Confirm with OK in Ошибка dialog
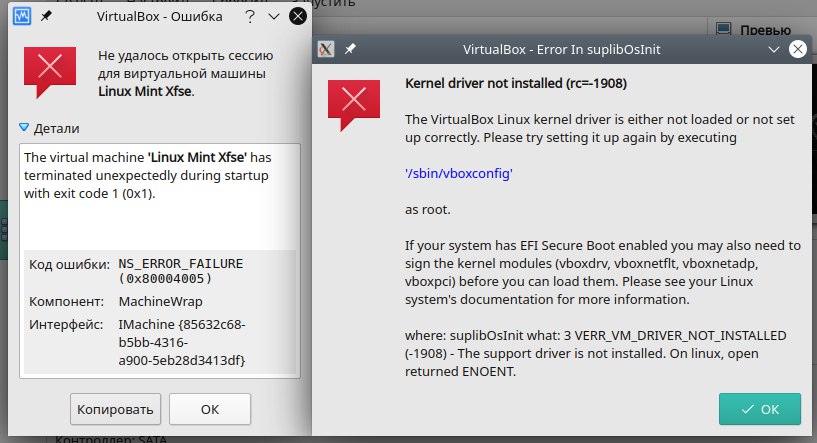 tap(210, 409)
